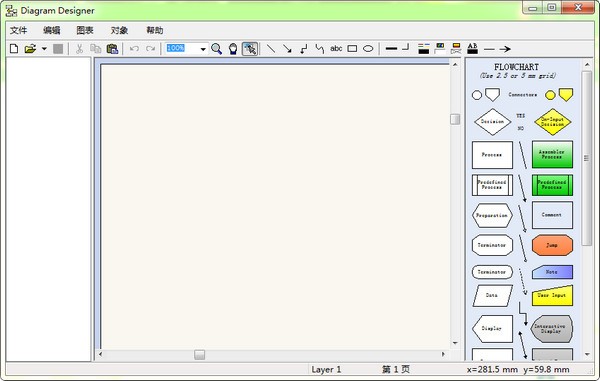The height and width of the screenshot is (381, 600).
Task: Pick the Preparation hexagon shape
Action: pyautogui.click(x=492, y=215)
